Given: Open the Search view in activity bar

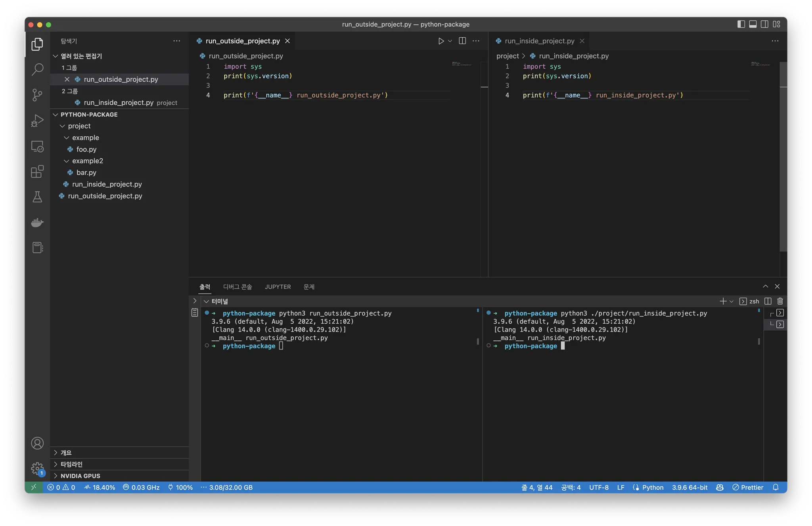Looking at the screenshot, I should (37, 69).
